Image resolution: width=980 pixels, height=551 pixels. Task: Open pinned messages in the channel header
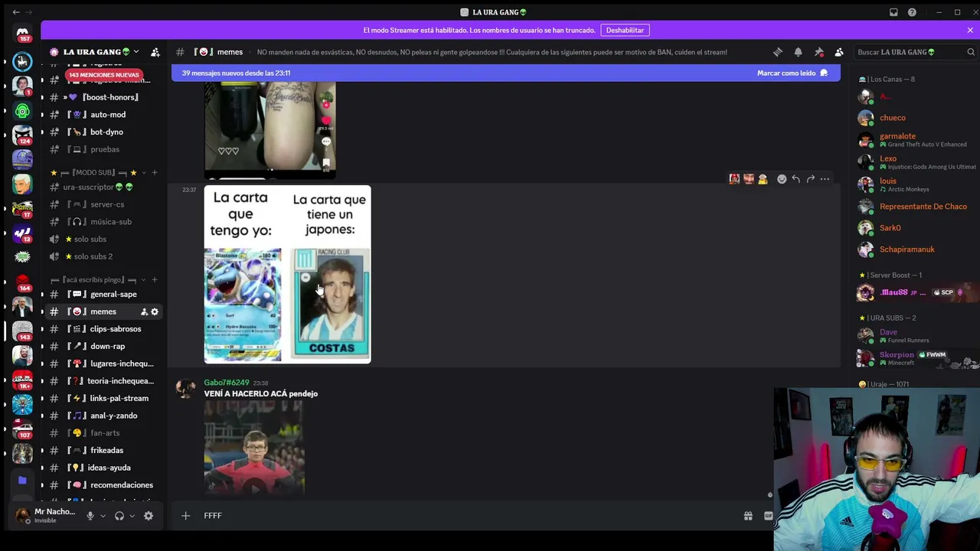tap(818, 52)
